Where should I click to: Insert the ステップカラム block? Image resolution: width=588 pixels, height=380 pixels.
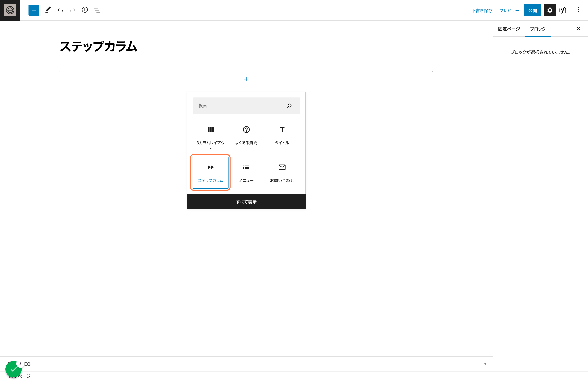(x=211, y=173)
